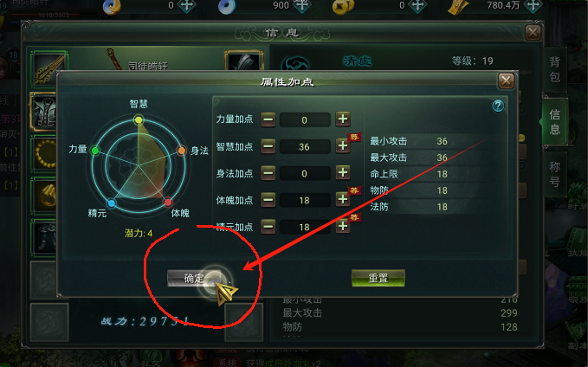
Task: Click the plus beside 780.4万 currency
Action: tap(533, 5)
